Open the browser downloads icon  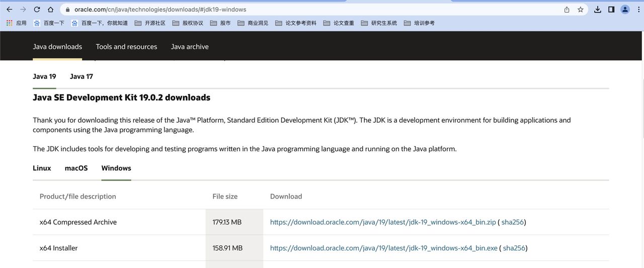[x=598, y=10]
